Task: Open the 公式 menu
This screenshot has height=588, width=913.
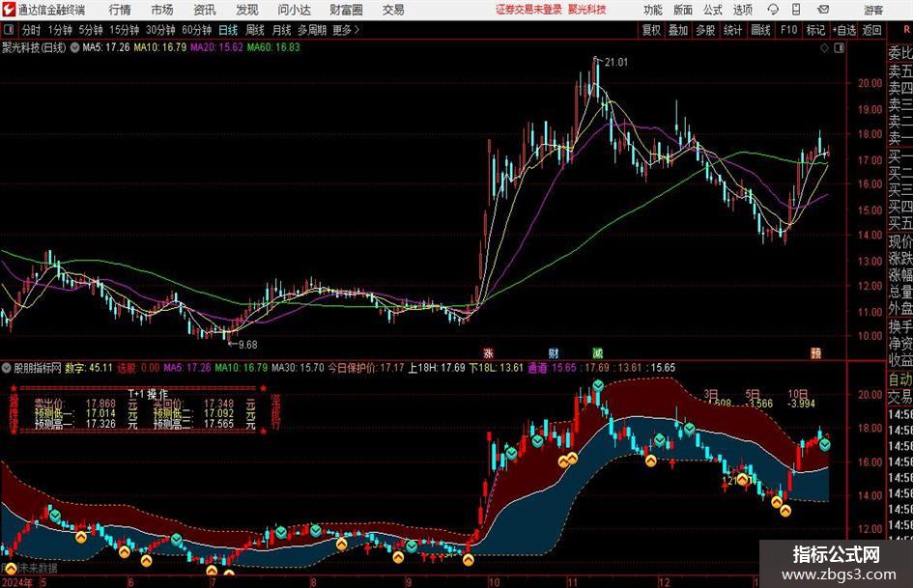Action: pos(712,10)
